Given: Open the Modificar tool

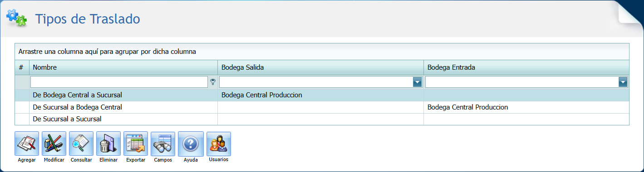Looking at the screenshot, I should point(54,144).
